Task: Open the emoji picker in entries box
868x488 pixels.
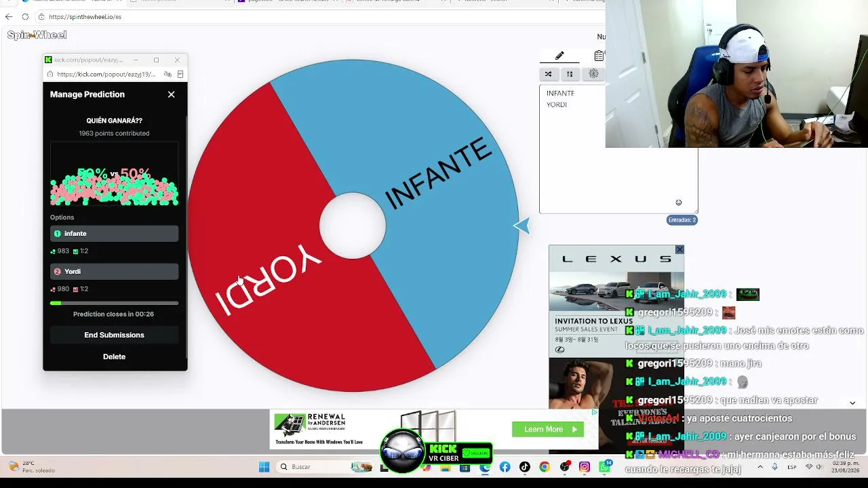Action: pos(678,203)
